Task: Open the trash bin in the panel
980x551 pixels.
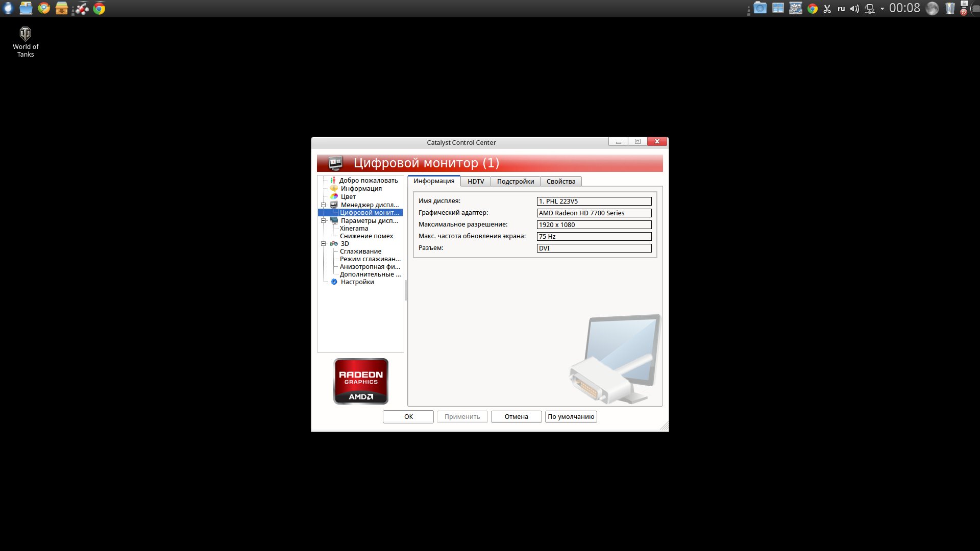Action: tap(949, 9)
